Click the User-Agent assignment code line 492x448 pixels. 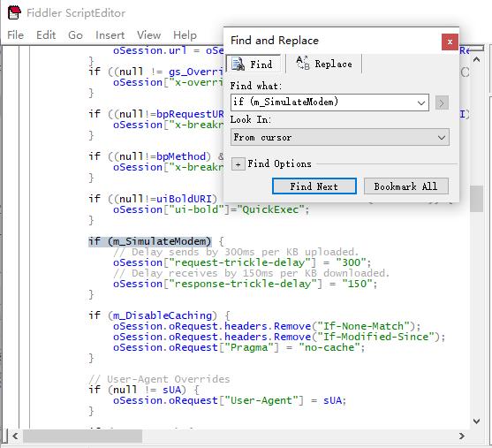pos(230,400)
